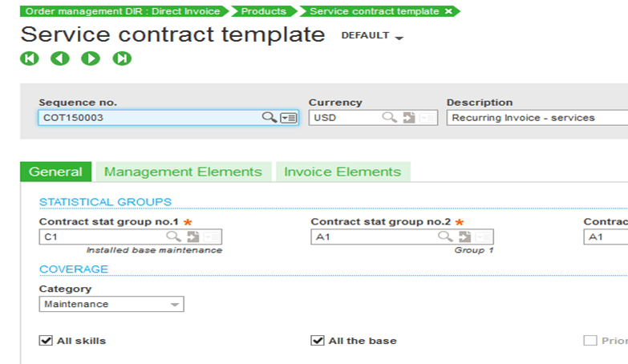Expand the Category Maintenance dropdown
628x364 pixels.
point(175,305)
